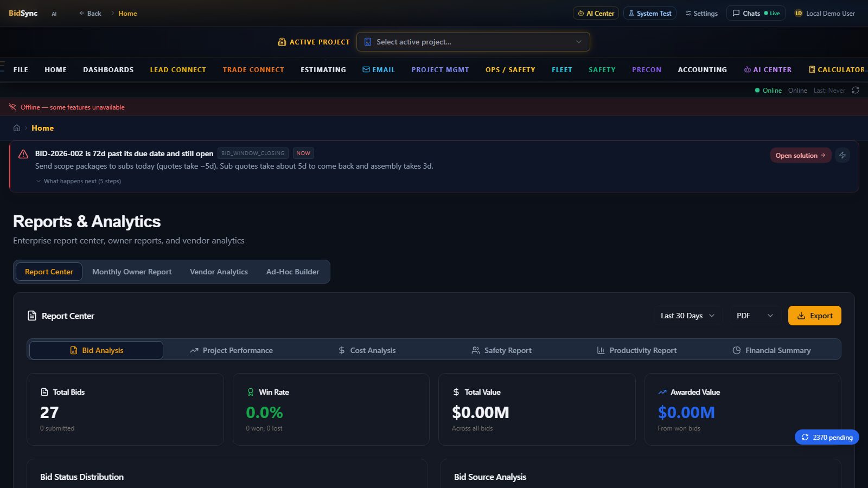Click the Awarded Value trend icon
The height and width of the screenshot is (488, 868).
662,392
